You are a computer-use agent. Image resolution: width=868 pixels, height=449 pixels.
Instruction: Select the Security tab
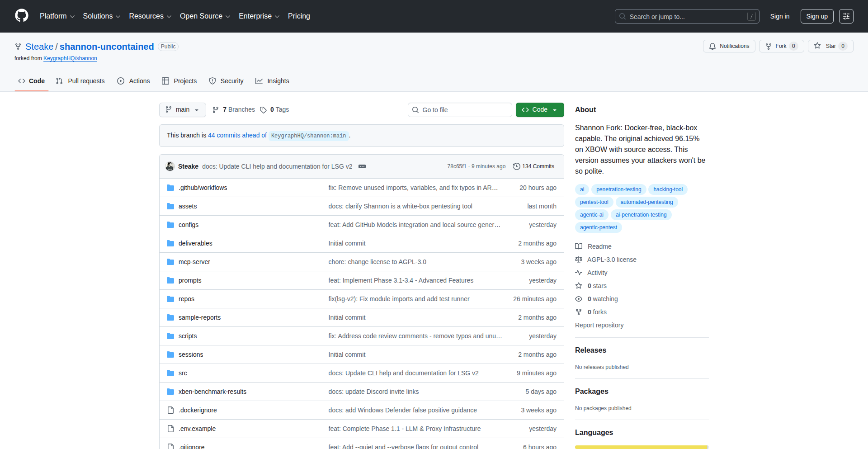[226, 81]
